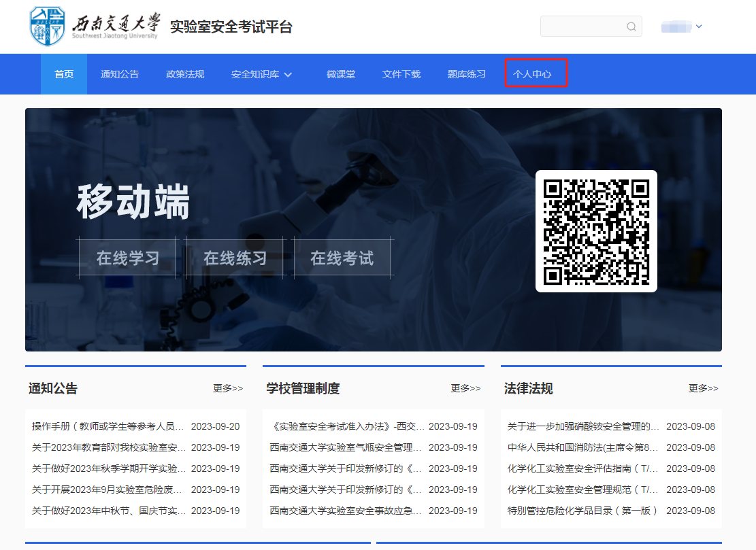This screenshot has width=756, height=550.
Task: Open 微课堂 menu item
Action: coord(341,74)
